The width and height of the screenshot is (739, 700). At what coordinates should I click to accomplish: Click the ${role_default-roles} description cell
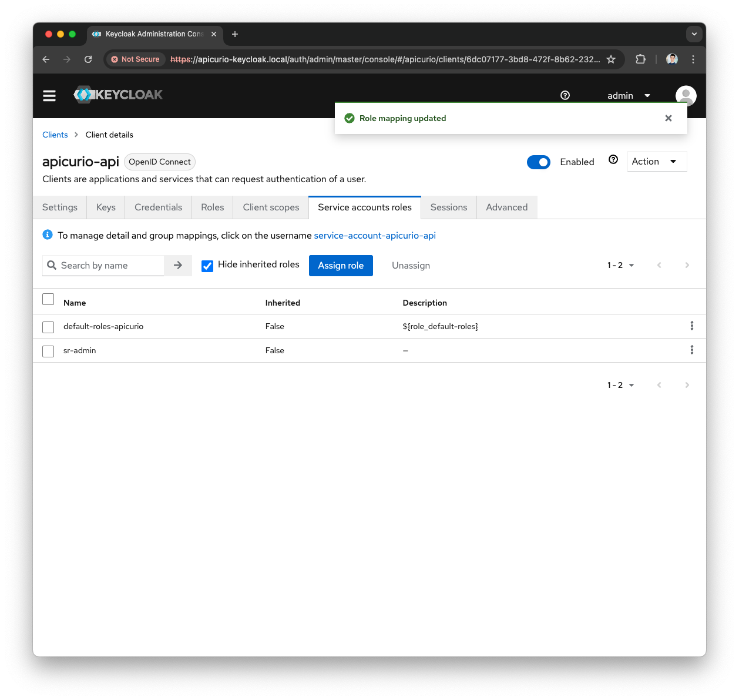coord(441,326)
